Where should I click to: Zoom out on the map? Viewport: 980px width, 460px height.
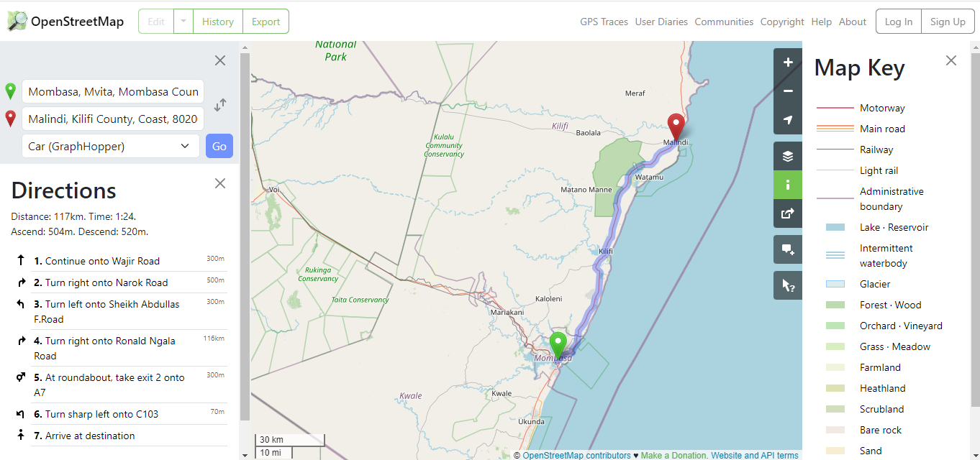(x=788, y=91)
